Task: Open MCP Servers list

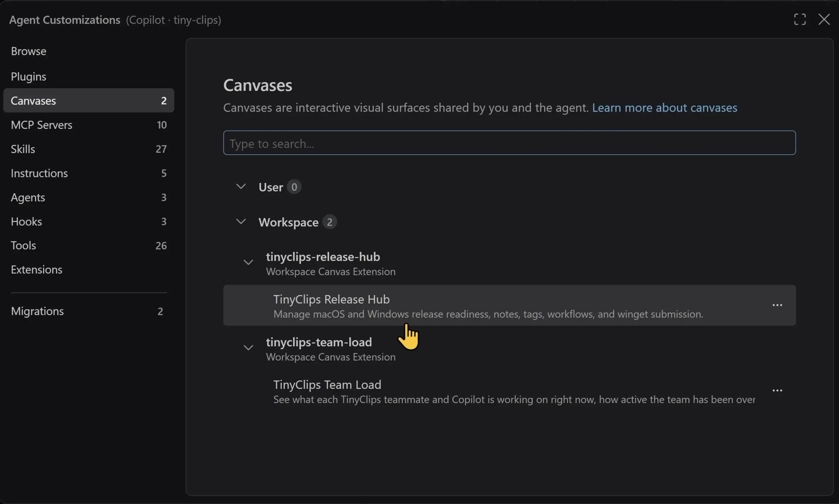Action: pyautogui.click(x=89, y=125)
